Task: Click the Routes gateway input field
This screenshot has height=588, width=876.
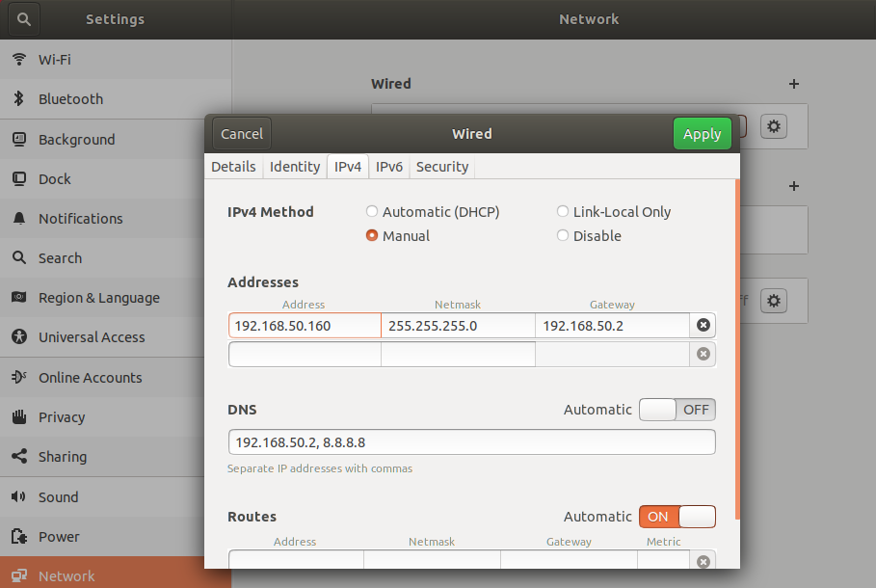Action: point(569,559)
